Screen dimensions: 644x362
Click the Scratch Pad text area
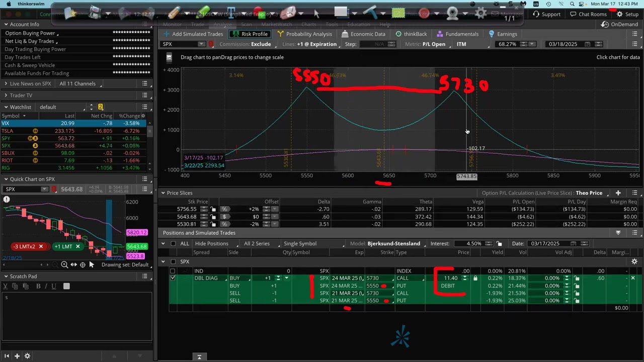point(76,317)
